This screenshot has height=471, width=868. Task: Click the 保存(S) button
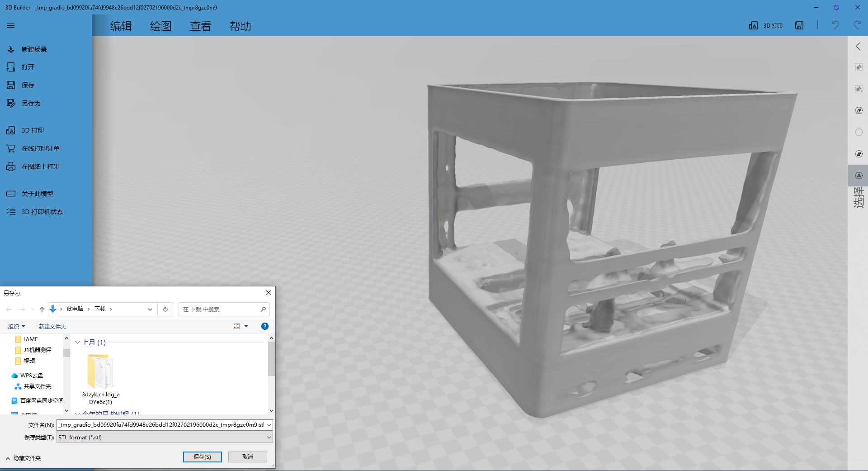click(203, 457)
